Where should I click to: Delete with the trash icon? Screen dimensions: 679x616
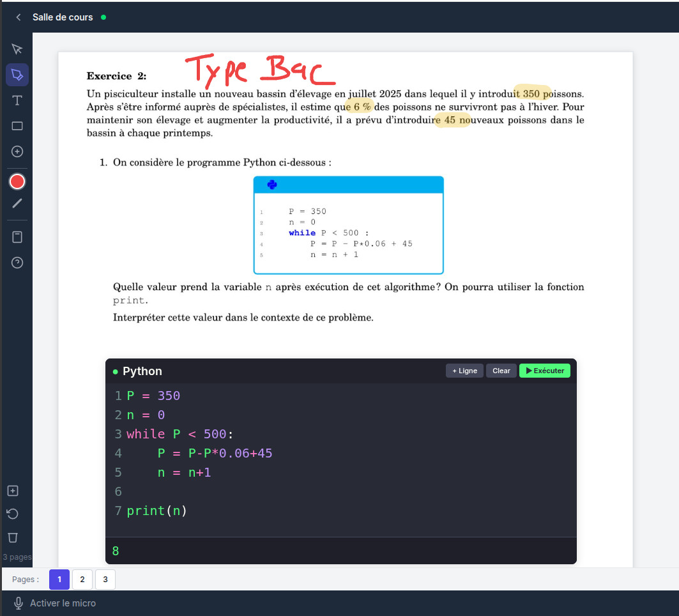[x=13, y=537]
